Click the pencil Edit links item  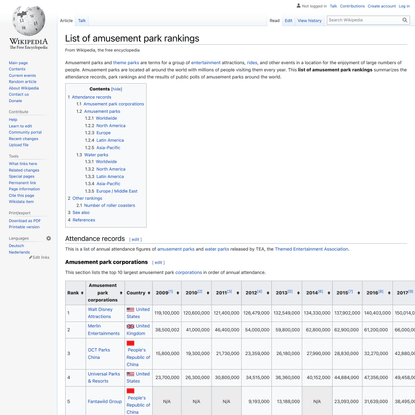click(x=39, y=257)
